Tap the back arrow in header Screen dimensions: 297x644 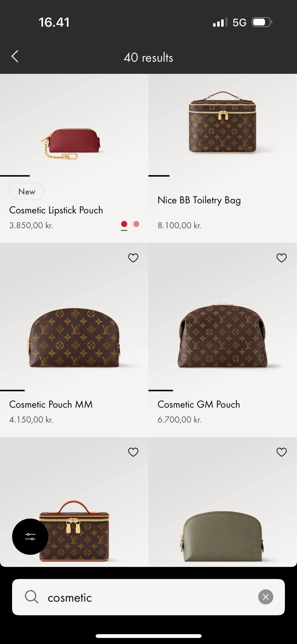click(15, 57)
